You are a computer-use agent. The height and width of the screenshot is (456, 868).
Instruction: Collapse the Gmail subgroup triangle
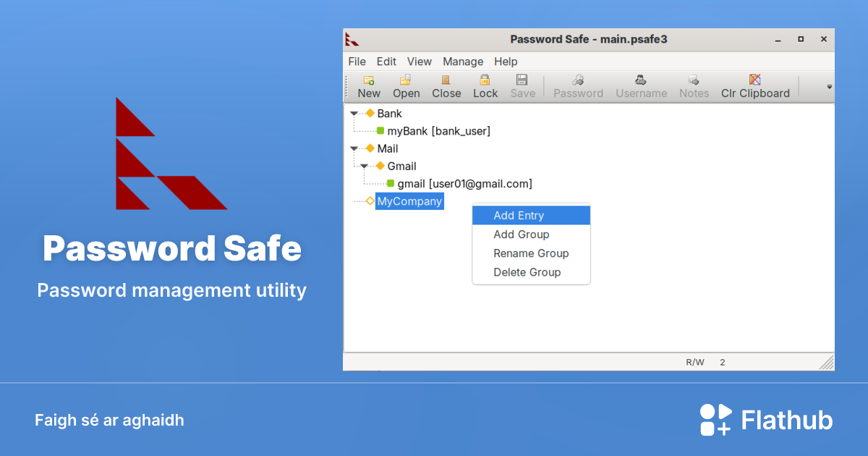[365, 166]
